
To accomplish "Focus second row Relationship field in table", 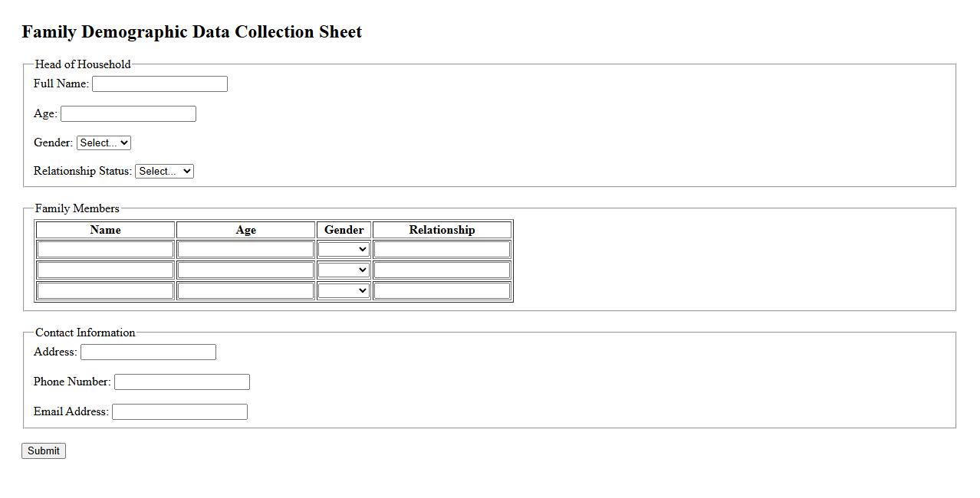I will (442, 270).
